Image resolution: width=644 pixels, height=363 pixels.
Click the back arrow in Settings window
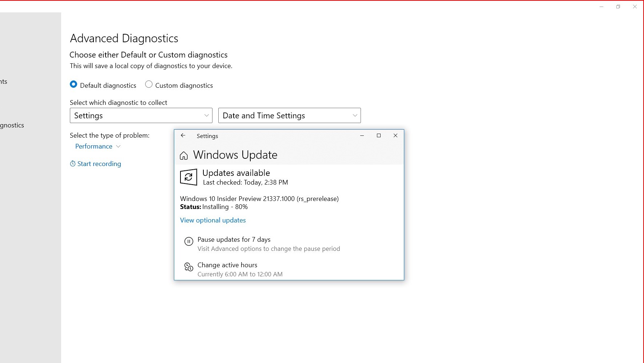point(183,135)
